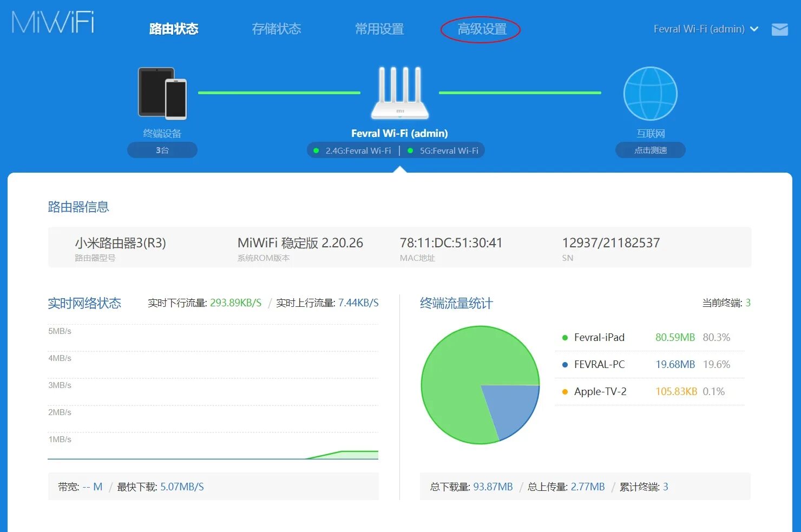
Task: Select the 实时网络状态 heading
Action: [84, 303]
